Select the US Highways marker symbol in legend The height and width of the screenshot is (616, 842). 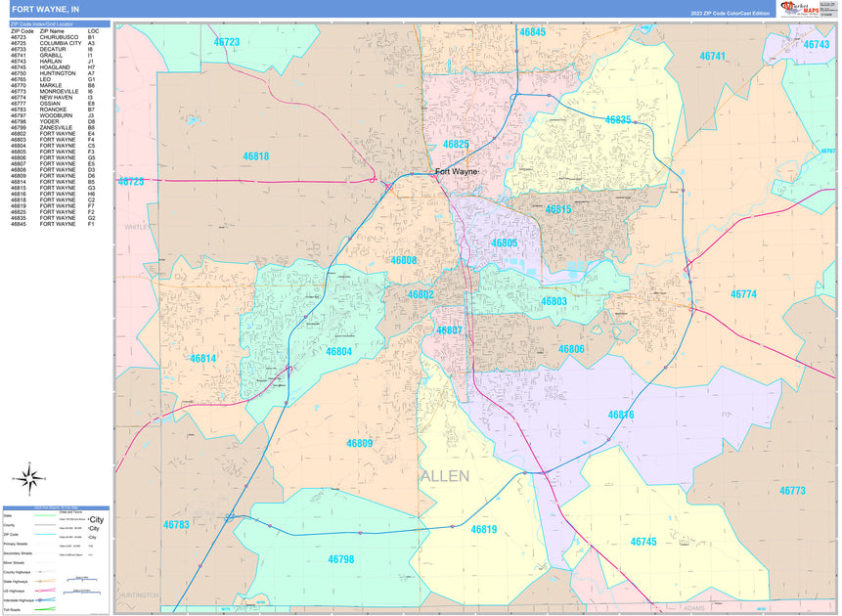tap(40, 590)
